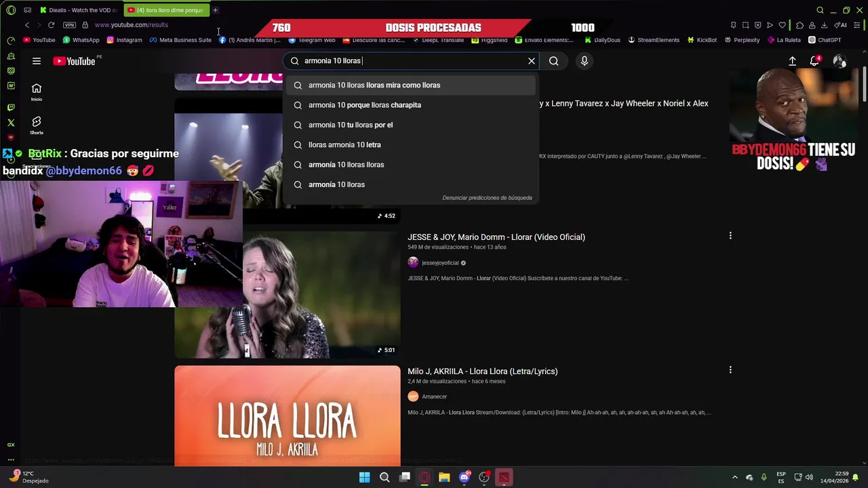Open Inicio in the YouTube sidebar

tap(37, 92)
